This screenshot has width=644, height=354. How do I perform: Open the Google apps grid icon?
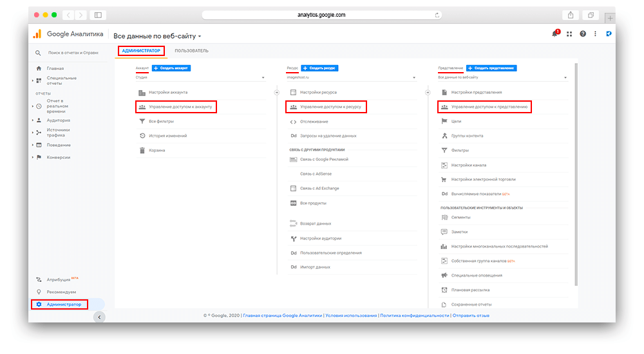click(x=569, y=34)
